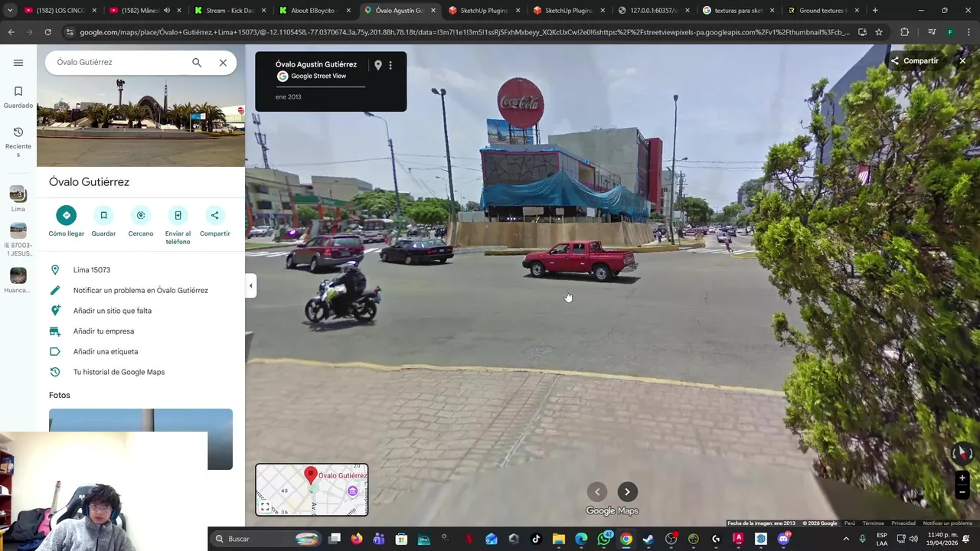Open the Google Maps hamburger menu
This screenshot has width=980, height=551.
[18, 63]
